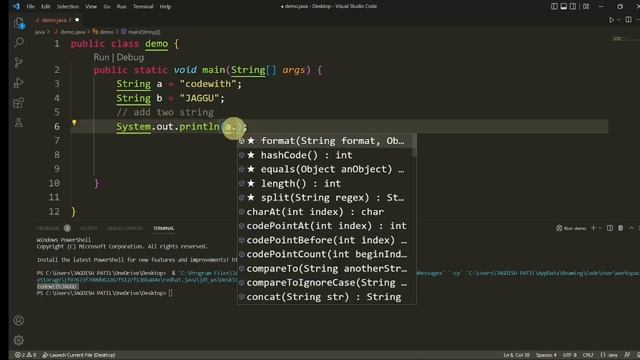The width and height of the screenshot is (640, 360).
Task: Open the Manage gear icon
Action: pos(19,340)
